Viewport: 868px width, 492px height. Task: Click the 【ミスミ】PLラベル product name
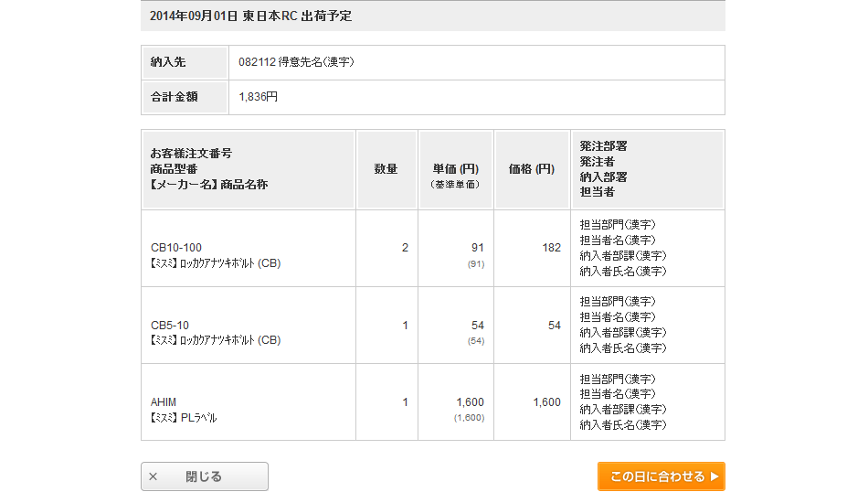184,418
